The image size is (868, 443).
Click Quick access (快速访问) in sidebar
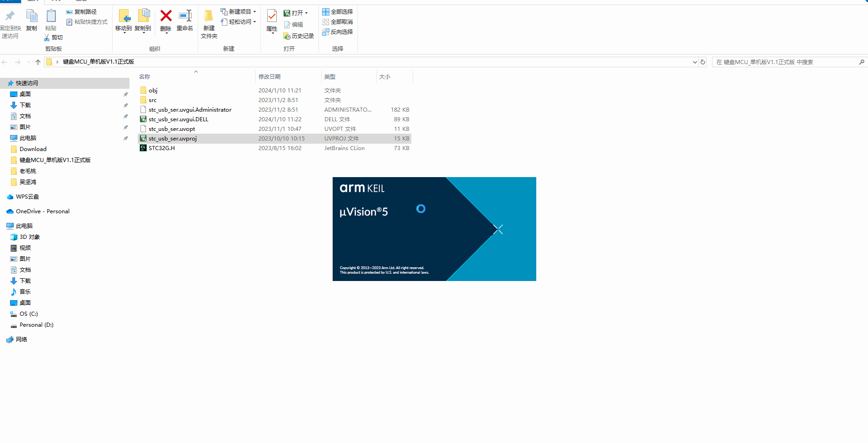[27, 83]
